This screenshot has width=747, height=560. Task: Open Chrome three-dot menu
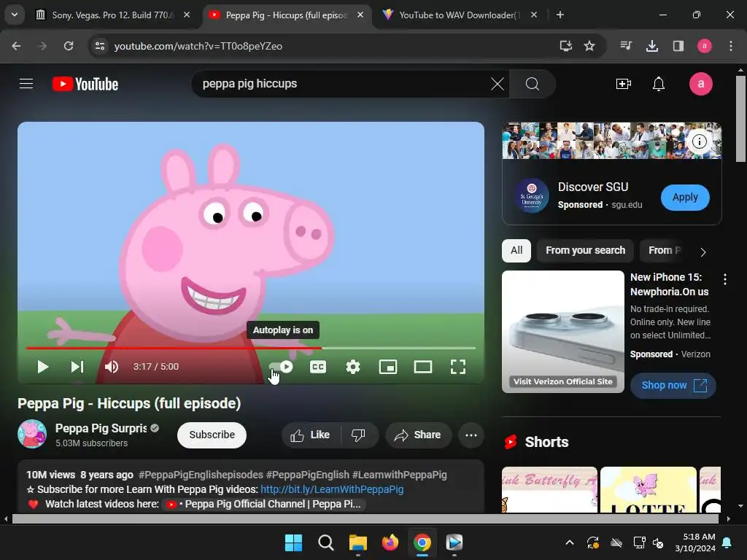(730, 46)
